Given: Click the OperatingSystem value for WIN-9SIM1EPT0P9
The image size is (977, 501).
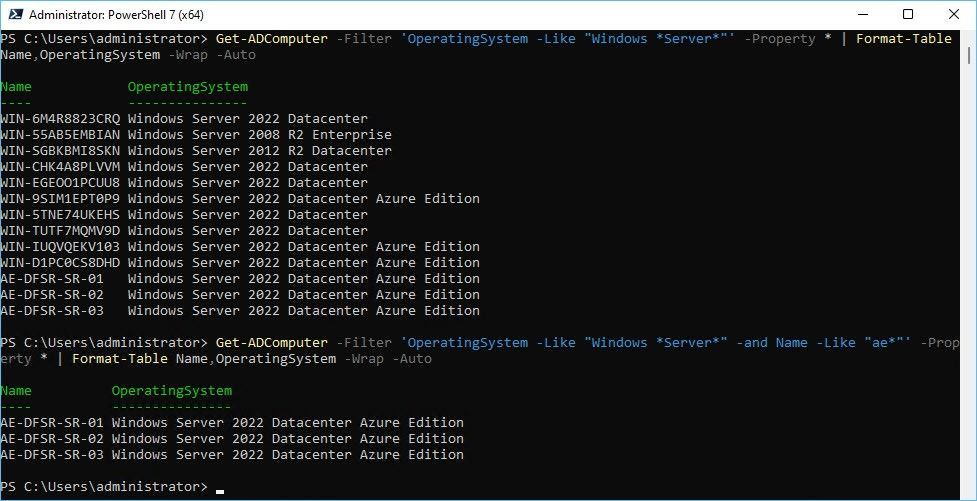Looking at the screenshot, I should tap(304, 199).
